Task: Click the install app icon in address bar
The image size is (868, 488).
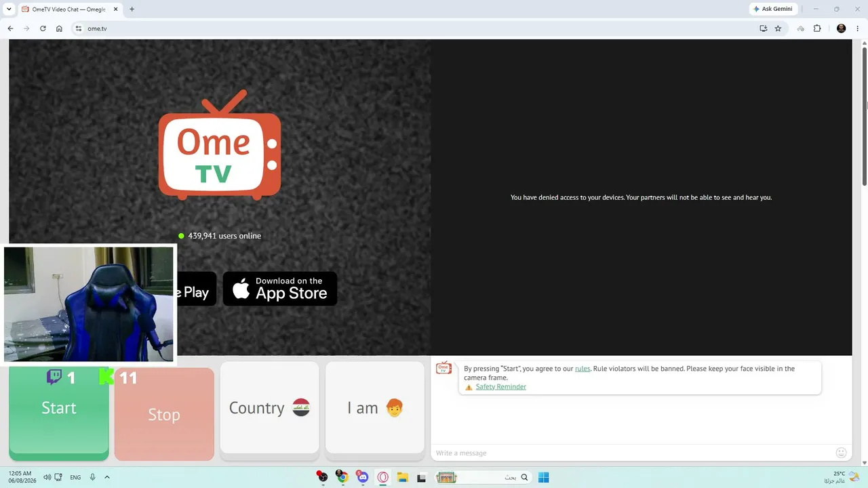Action: coord(763,28)
